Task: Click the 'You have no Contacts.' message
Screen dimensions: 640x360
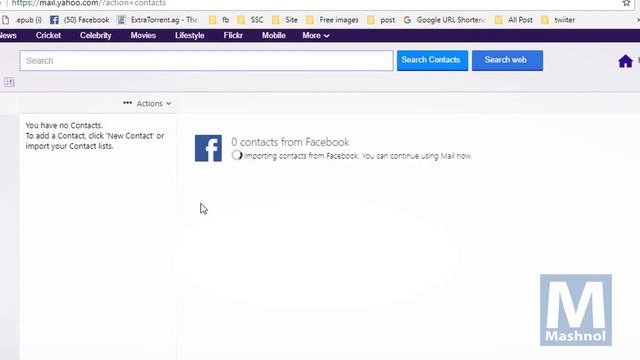Action: click(x=64, y=125)
